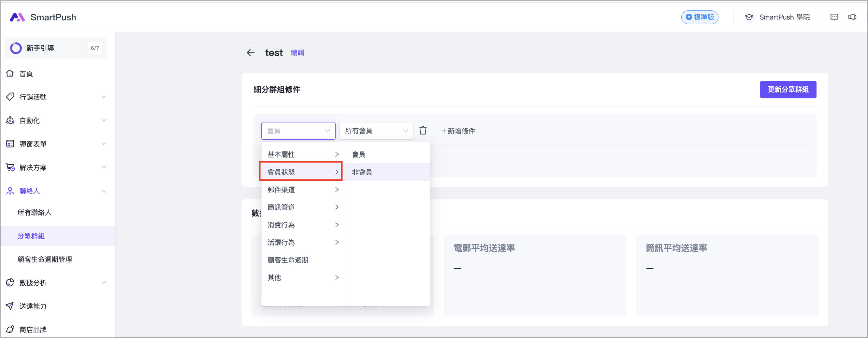The width and height of the screenshot is (868, 338).
Task: Click the 編輯 link beside test
Action: coord(297,53)
